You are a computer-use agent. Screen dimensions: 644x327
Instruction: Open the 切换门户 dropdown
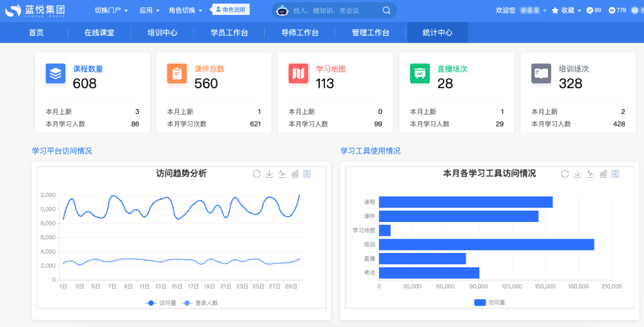(112, 11)
